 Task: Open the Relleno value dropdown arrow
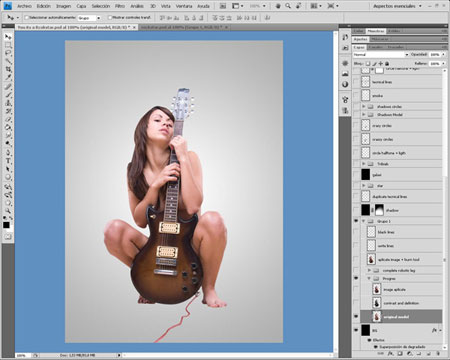(443, 63)
